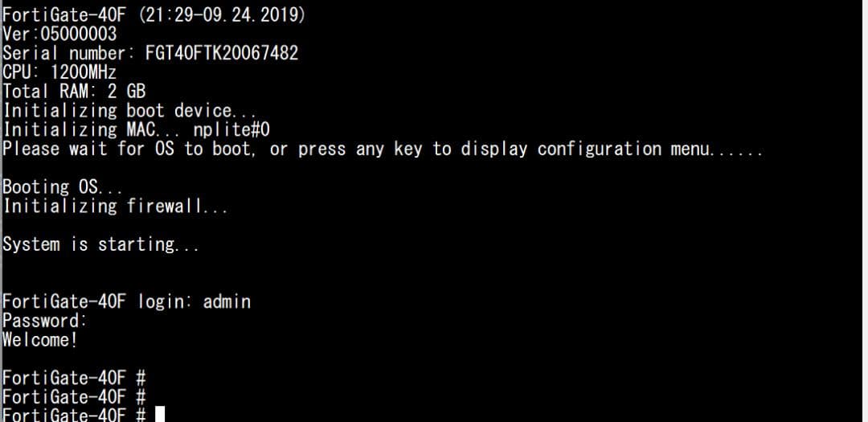
Task: Click the CPU: 1200MHz line
Action: (x=60, y=72)
